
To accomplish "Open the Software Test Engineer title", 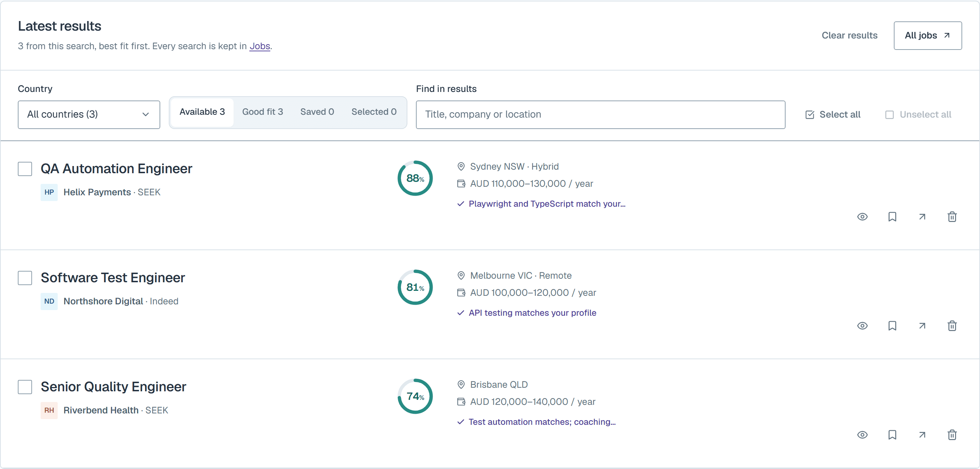I will [x=113, y=278].
